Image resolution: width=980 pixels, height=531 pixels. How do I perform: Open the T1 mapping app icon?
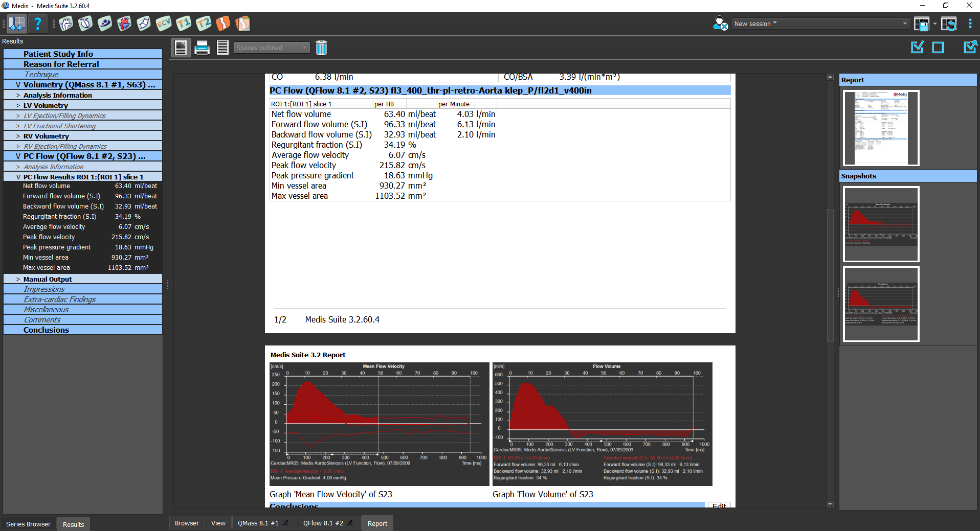[183, 24]
